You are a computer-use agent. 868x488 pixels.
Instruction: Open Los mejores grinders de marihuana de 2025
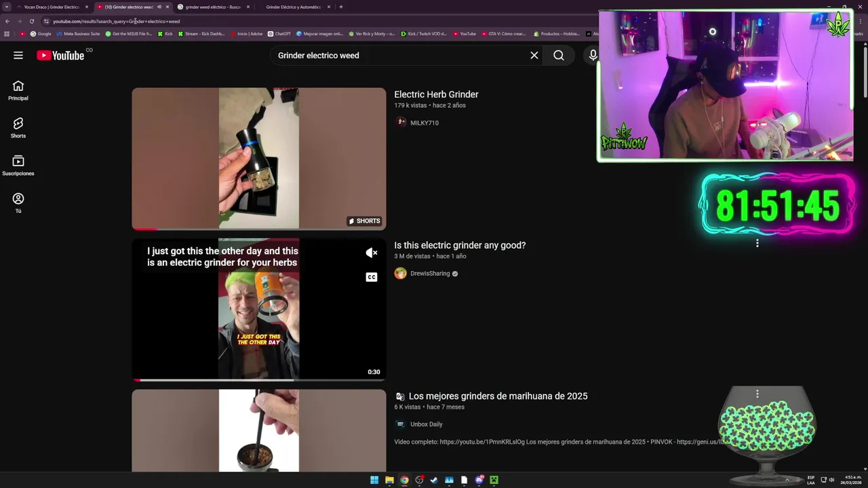pyautogui.click(x=498, y=396)
